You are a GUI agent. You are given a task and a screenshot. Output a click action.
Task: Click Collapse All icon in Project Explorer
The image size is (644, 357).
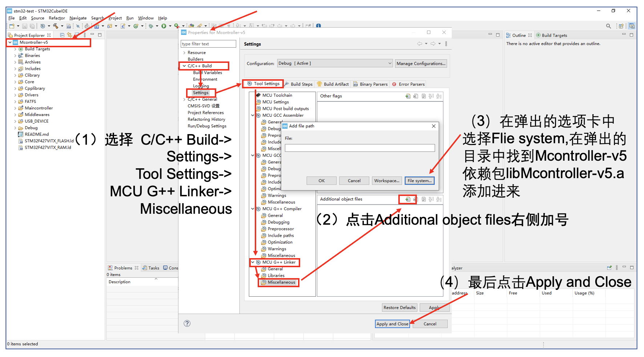62,35
